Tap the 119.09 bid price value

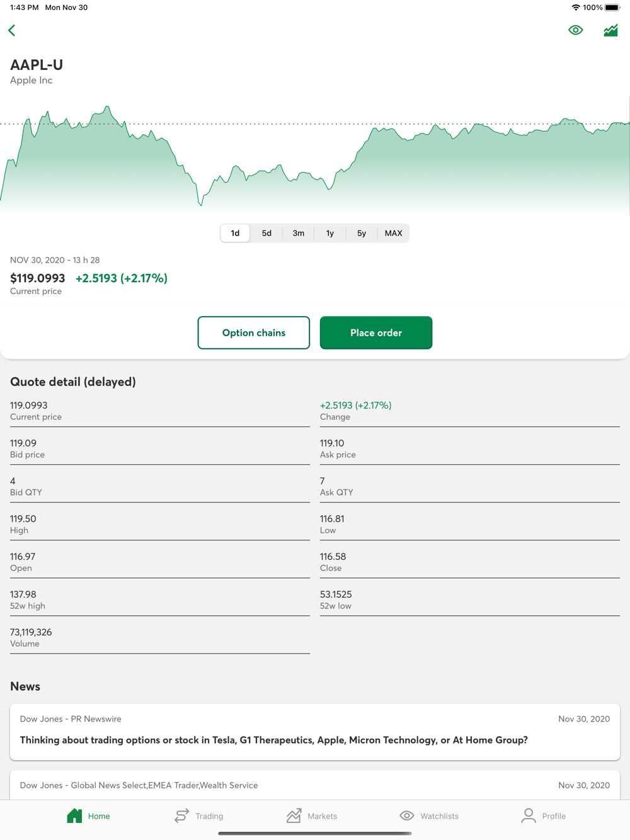click(23, 443)
